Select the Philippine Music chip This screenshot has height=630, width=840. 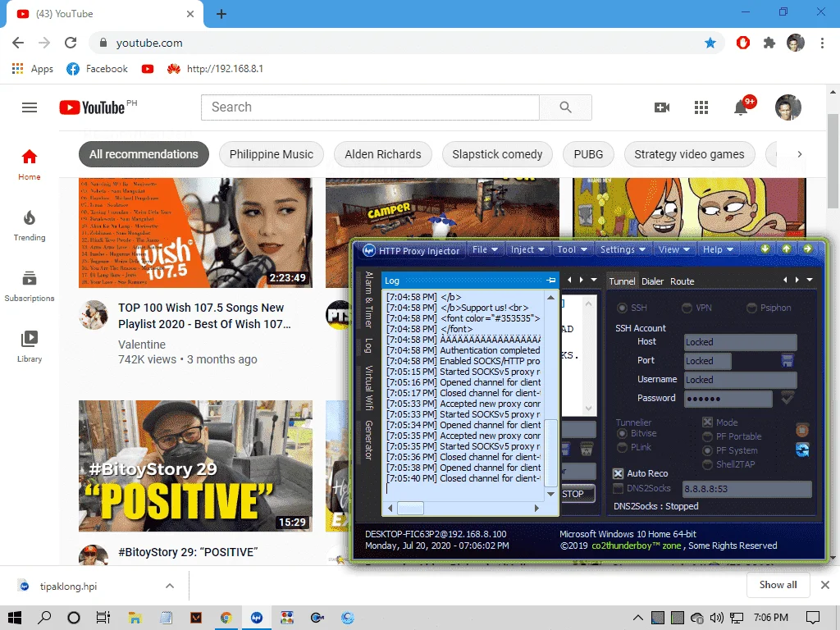(271, 154)
